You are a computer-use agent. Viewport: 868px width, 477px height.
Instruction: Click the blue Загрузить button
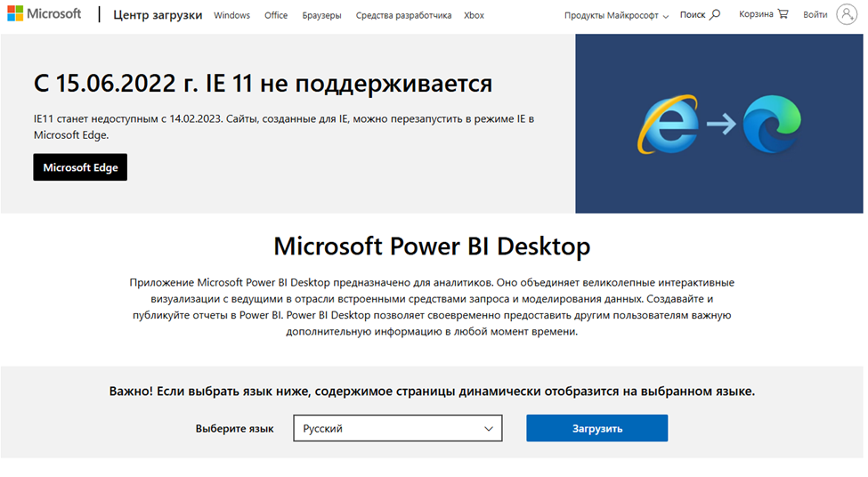(596, 428)
